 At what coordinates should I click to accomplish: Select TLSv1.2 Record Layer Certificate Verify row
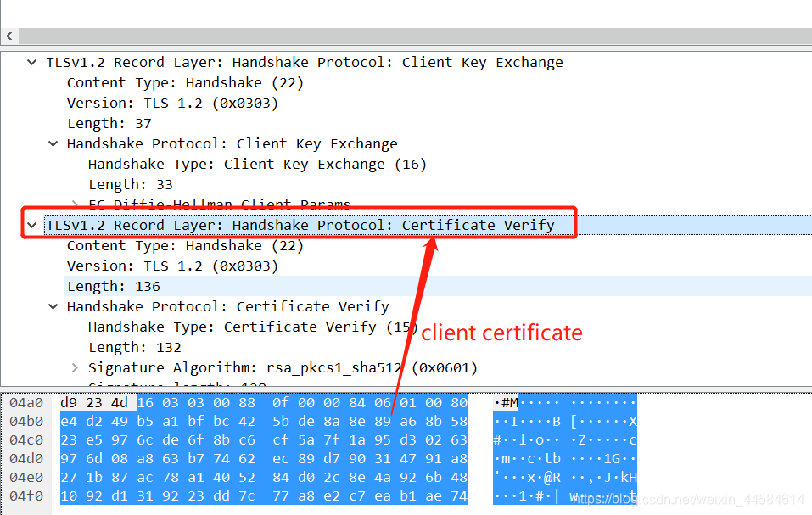pos(300,225)
